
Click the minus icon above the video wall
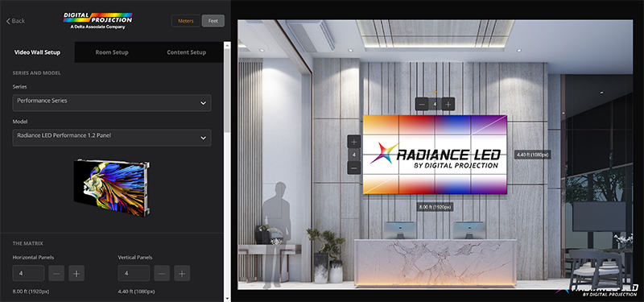[x=422, y=104]
